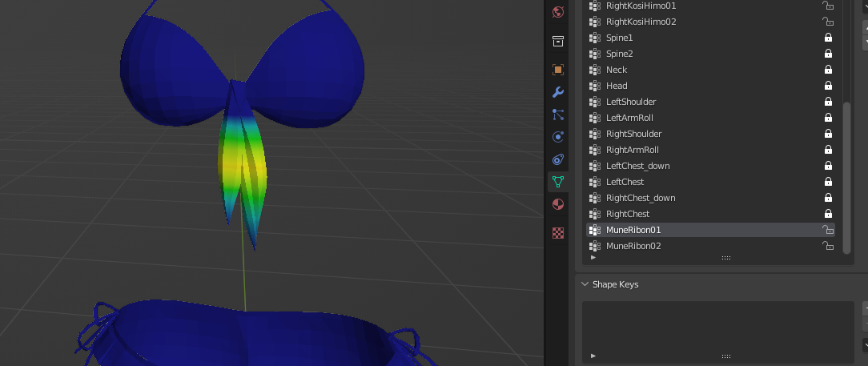Open the Object properties tab

[558, 70]
